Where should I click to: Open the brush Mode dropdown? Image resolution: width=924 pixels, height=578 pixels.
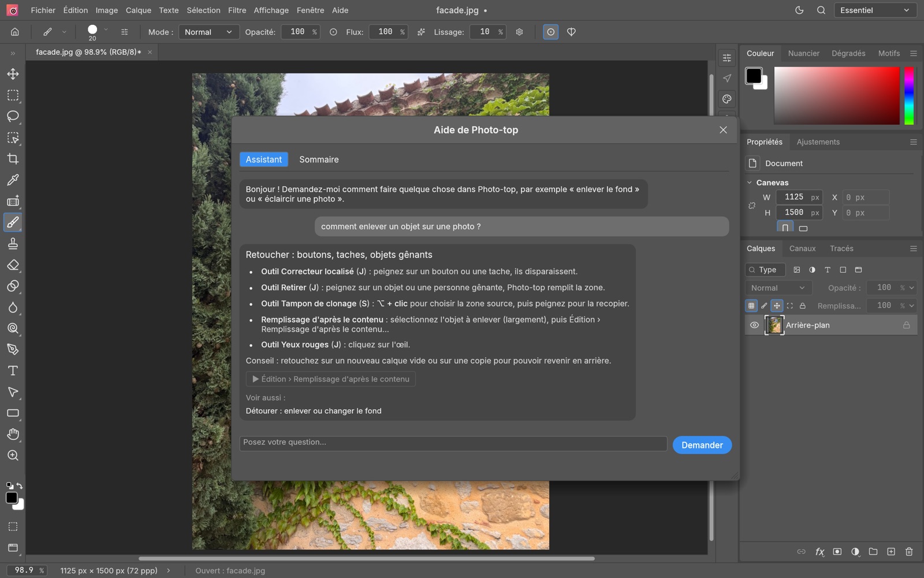pos(208,32)
